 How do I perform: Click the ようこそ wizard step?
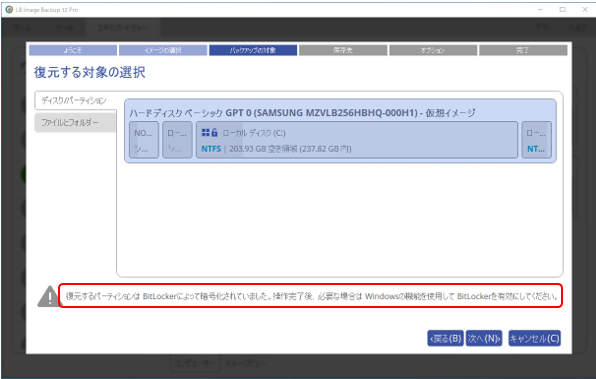73,50
